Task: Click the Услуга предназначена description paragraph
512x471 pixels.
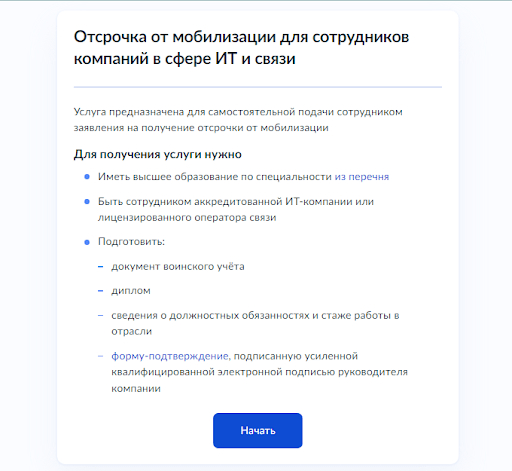Action: click(x=238, y=120)
